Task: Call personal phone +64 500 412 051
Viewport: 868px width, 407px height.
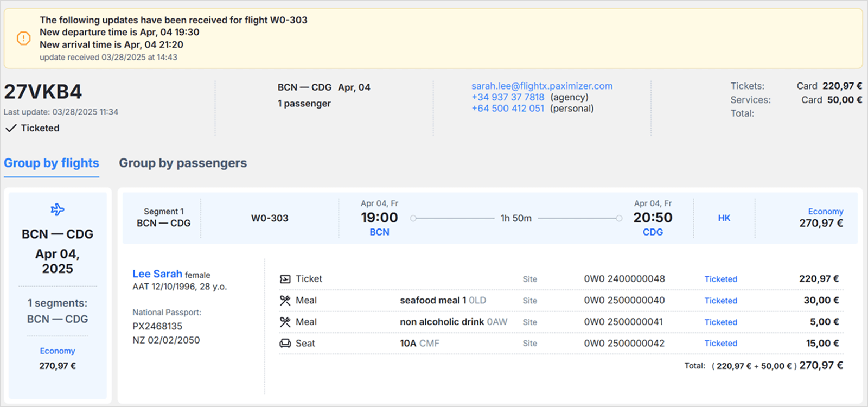Action: 508,108
